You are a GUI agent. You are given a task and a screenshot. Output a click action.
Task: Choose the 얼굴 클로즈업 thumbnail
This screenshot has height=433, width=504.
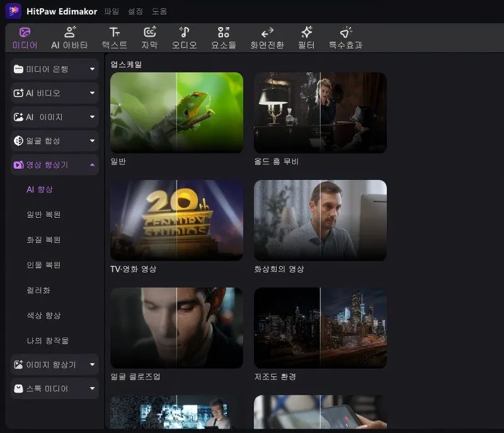pos(176,328)
